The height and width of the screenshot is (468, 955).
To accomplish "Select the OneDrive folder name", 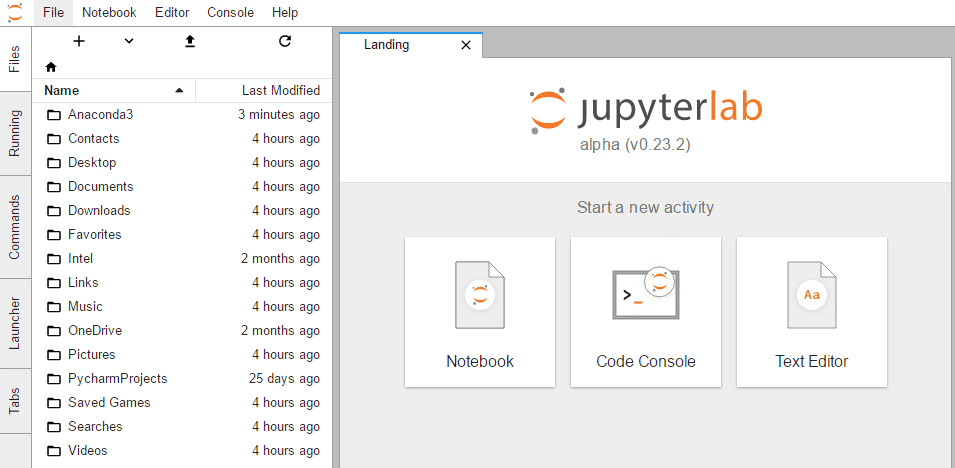I will tap(95, 330).
